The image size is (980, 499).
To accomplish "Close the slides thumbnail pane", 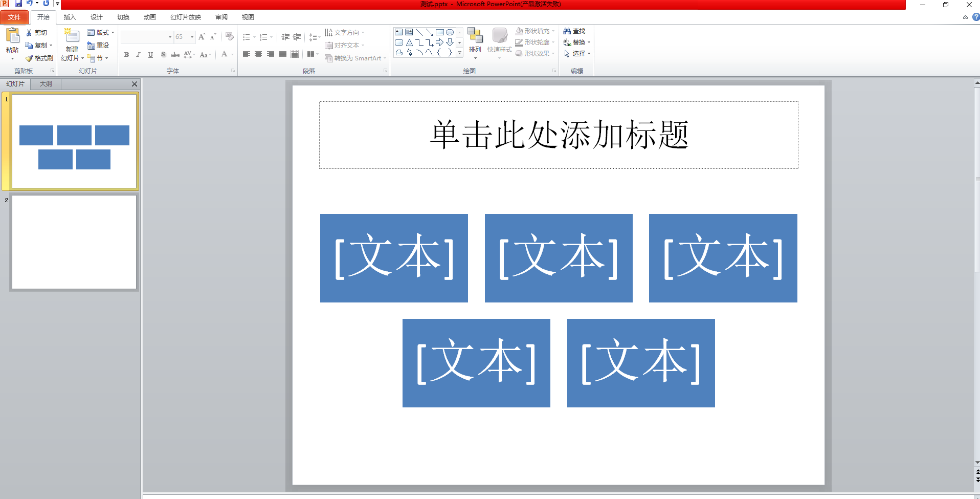I will [x=135, y=84].
